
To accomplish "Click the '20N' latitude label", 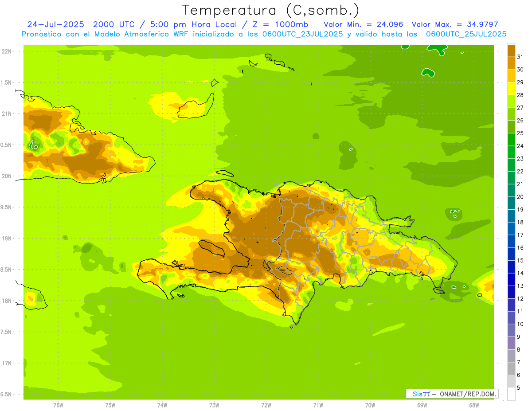I will click(6, 176).
